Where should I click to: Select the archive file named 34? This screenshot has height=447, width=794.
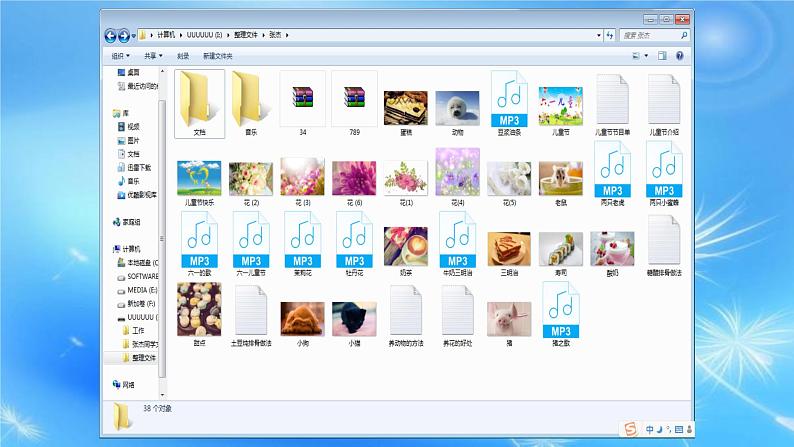tap(303, 104)
